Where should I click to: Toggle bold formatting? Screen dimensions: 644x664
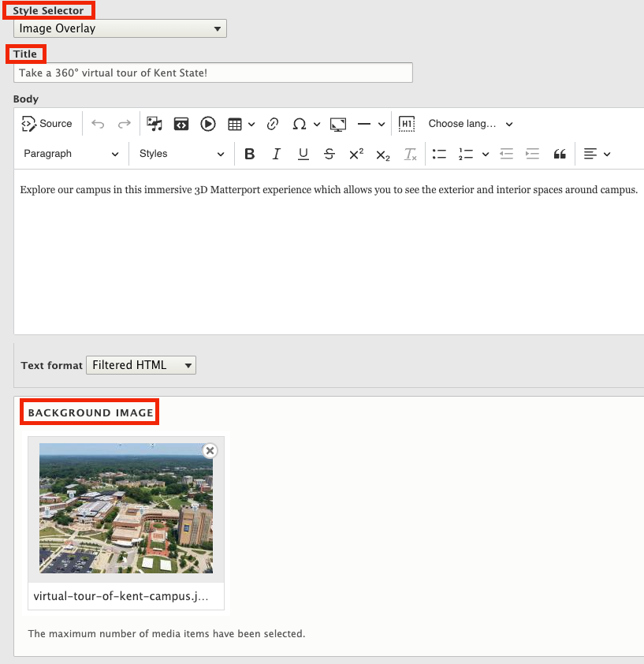click(x=250, y=154)
